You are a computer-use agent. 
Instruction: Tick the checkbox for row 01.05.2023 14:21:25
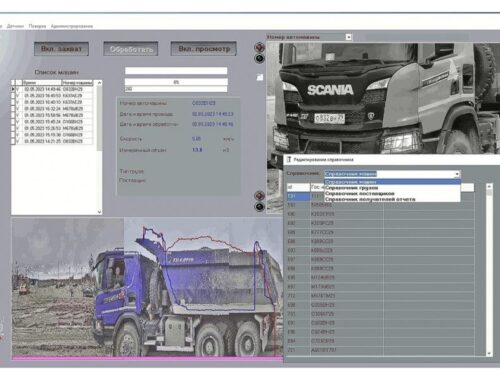click(13, 141)
